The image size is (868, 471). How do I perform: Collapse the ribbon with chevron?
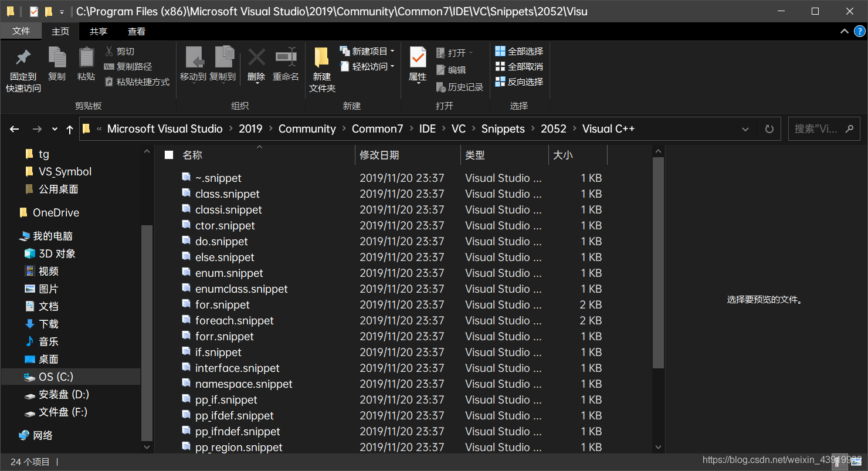click(x=844, y=31)
